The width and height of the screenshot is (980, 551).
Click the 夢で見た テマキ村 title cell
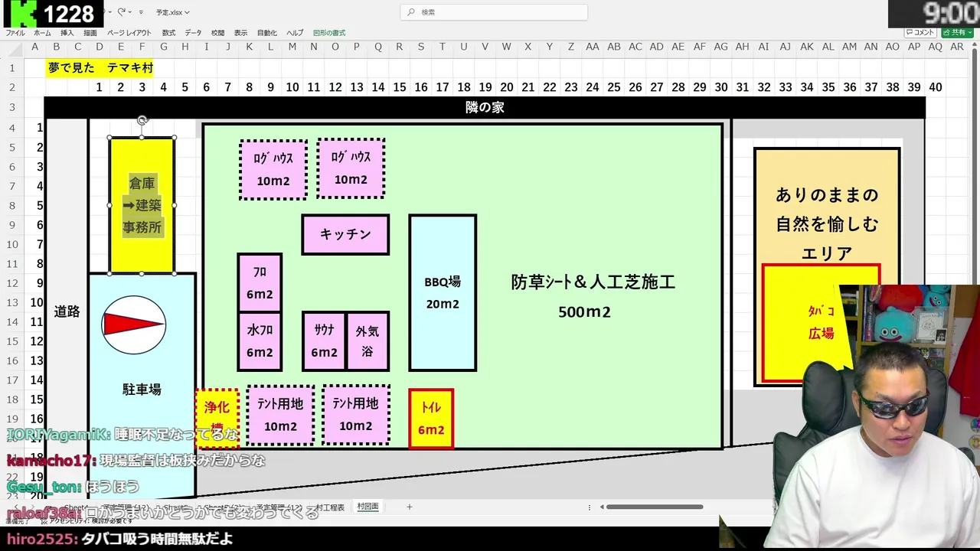pyautogui.click(x=100, y=68)
